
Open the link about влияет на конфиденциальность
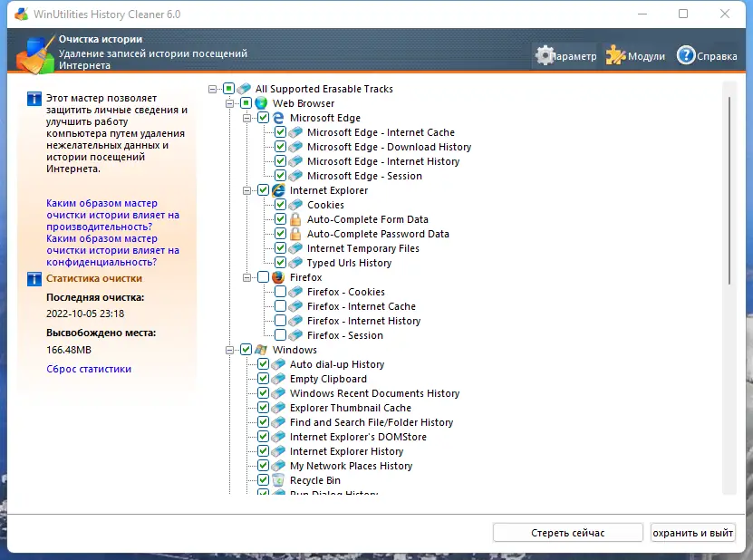pos(112,250)
